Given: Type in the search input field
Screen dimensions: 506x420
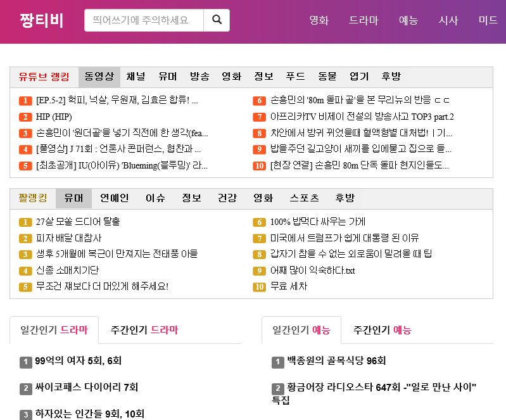Looking at the screenshot, I should pyautogui.click(x=144, y=20).
